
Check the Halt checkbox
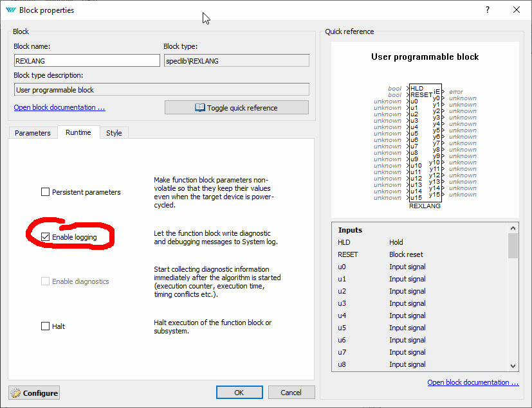[45, 326]
